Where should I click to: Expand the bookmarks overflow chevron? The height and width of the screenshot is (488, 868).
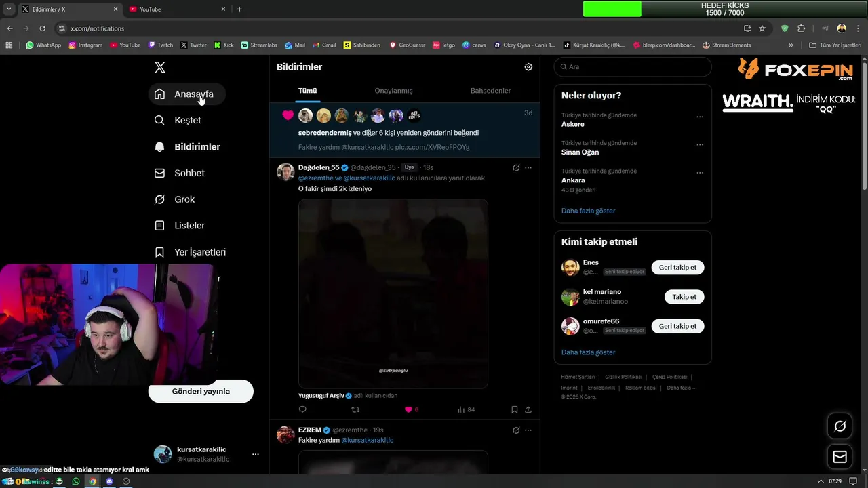[791, 45]
